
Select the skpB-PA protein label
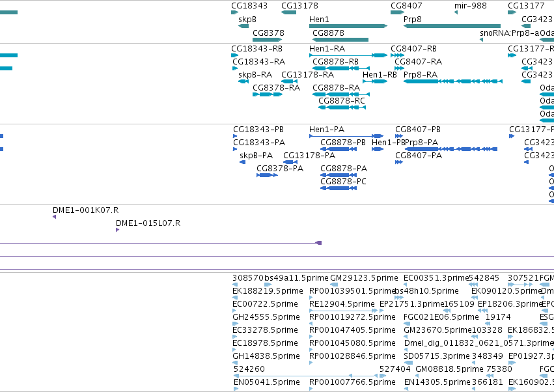tap(256, 156)
